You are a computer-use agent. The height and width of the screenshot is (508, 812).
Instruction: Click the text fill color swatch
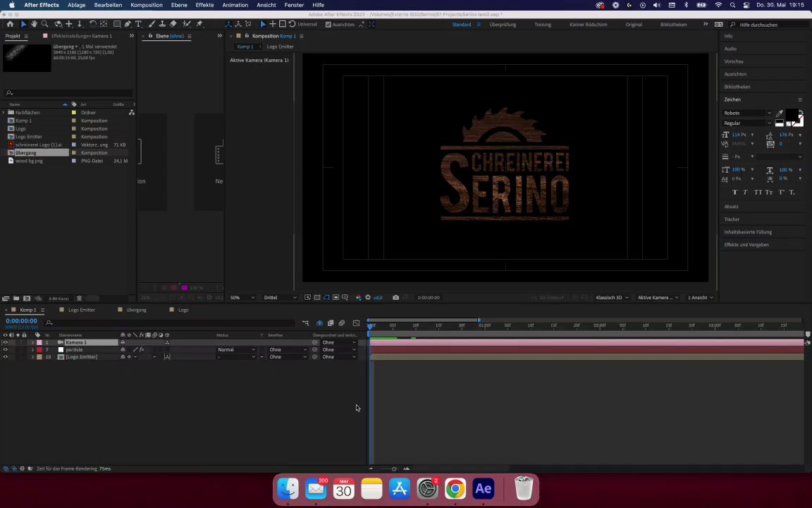[792, 116]
